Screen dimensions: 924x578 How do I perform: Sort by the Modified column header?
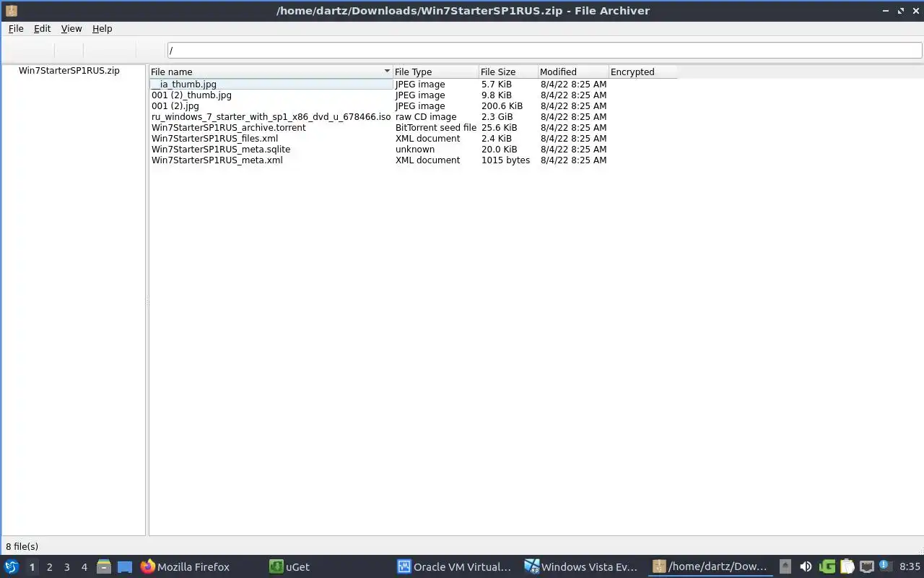pos(573,72)
